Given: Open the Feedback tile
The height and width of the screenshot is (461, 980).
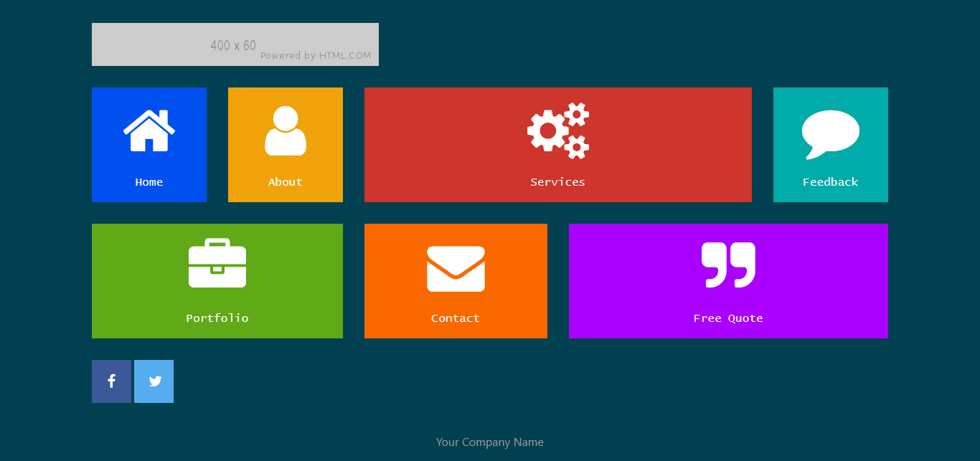Looking at the screenshot, I should (830, 144).
